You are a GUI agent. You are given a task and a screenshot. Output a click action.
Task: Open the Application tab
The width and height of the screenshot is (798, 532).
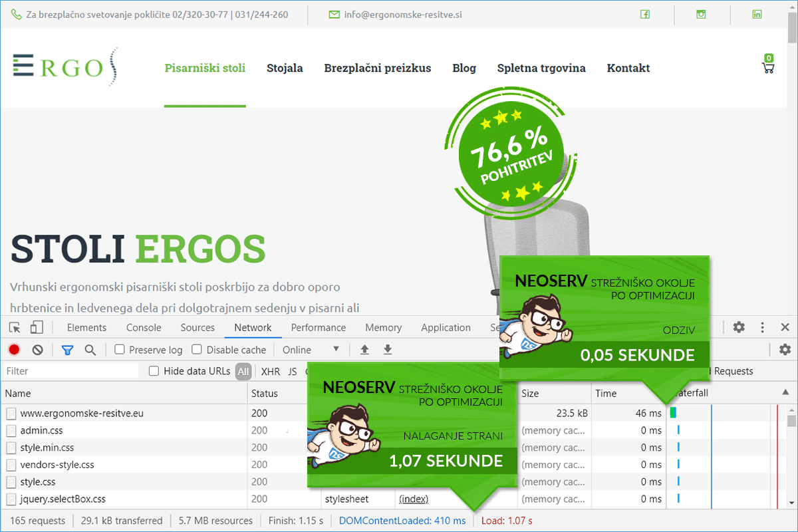(x=446, y=327)
